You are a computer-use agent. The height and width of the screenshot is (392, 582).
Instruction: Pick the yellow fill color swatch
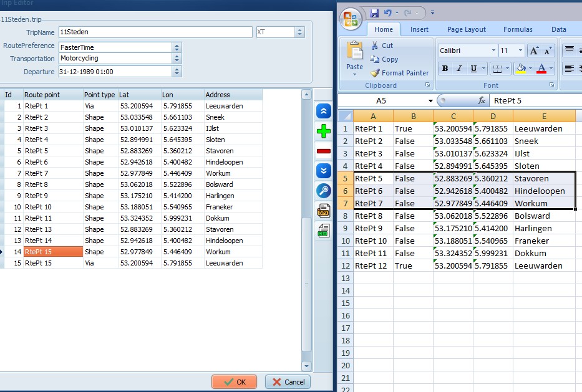click(521, 69)
